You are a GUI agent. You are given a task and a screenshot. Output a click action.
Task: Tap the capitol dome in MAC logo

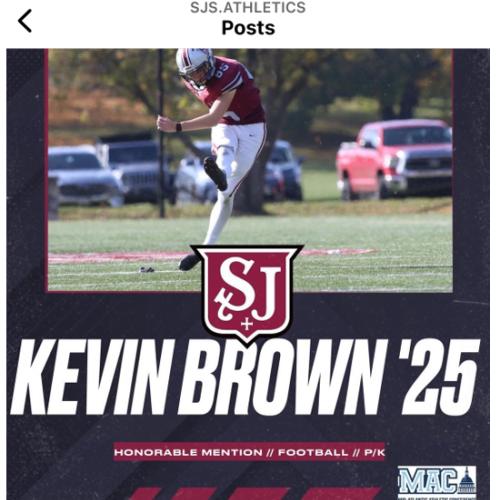click(x=467, y=480)
